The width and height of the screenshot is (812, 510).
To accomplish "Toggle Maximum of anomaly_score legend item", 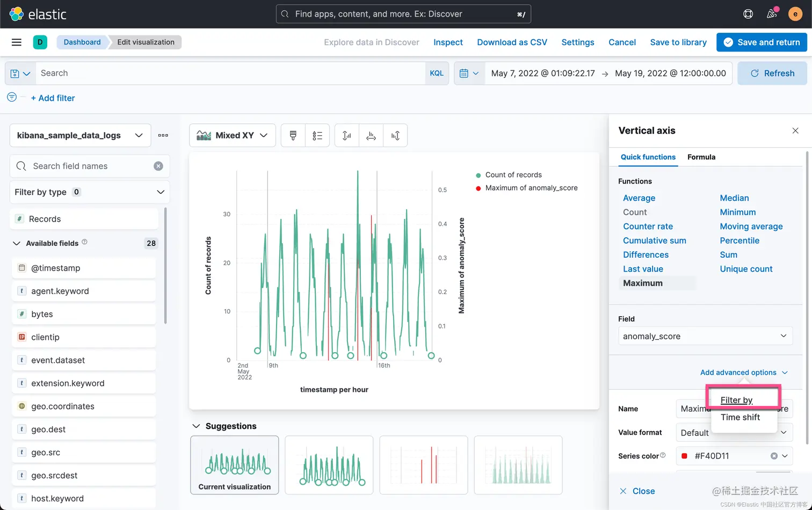I will [526, 188].
